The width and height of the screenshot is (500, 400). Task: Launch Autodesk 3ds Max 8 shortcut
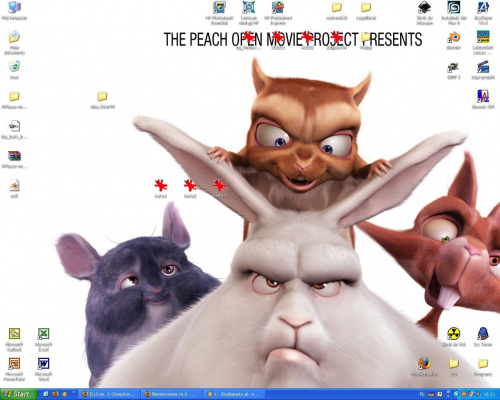pyautogui.click(x=454, y=7)
